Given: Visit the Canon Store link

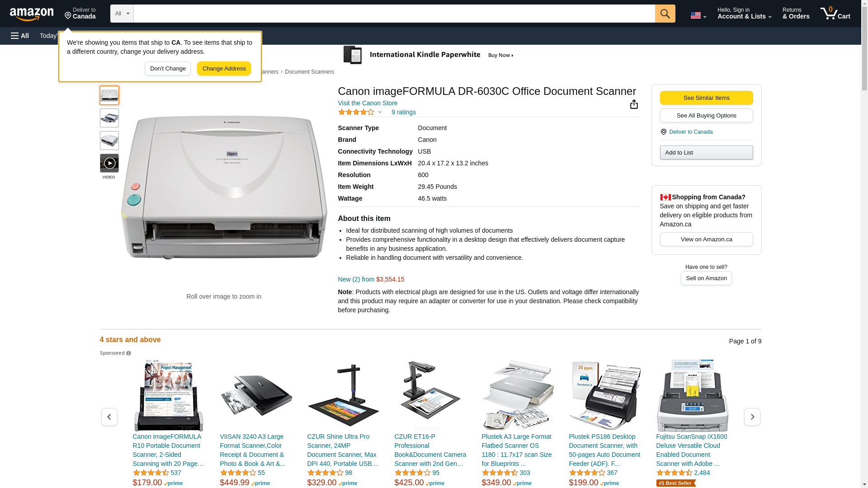Looking at the screenshot, I should (368, 103).
